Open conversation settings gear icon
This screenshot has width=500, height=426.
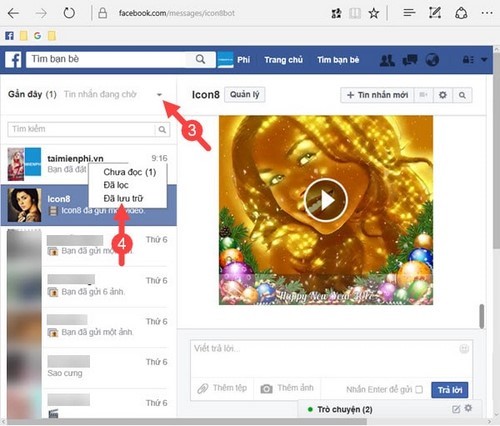(x=443, y=95)
